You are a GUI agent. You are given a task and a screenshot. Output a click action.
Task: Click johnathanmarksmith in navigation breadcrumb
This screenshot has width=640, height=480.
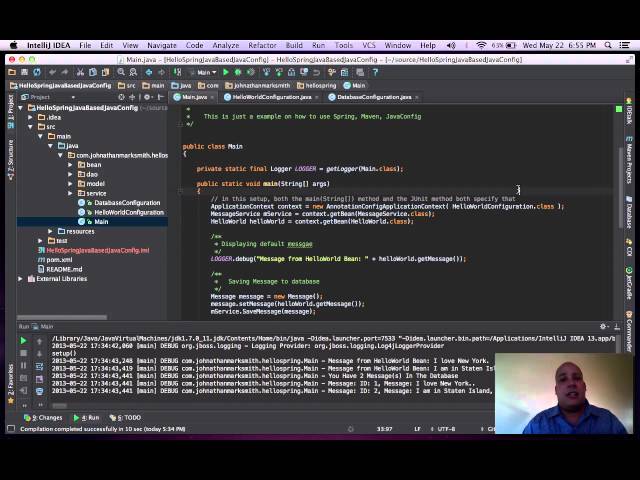point(258,85)
